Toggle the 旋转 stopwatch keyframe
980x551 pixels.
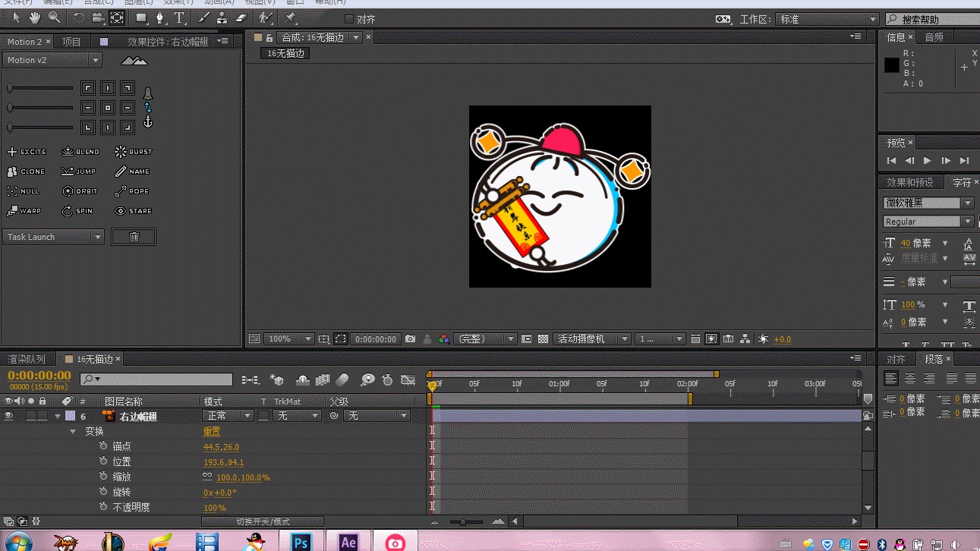coord(103,492)
